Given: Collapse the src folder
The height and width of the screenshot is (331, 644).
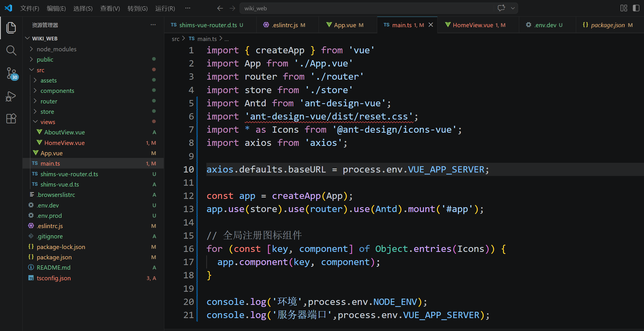Looking at the screenshot, I should click(x=40, y=70).
